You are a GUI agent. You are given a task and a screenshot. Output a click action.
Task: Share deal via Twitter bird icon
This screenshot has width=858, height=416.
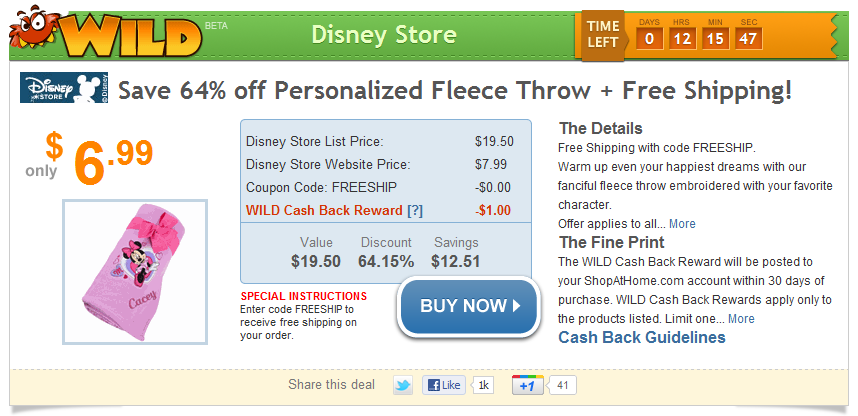(403, 385)
